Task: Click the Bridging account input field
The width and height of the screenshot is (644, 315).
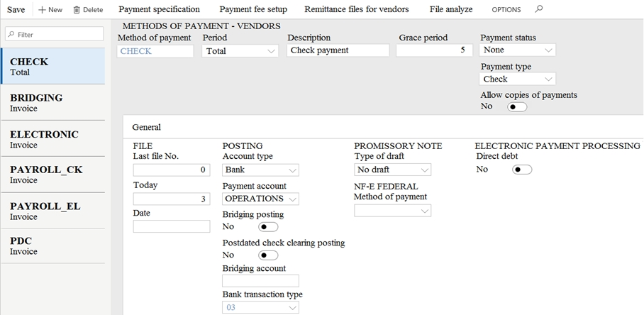Action: pos(260,281)
